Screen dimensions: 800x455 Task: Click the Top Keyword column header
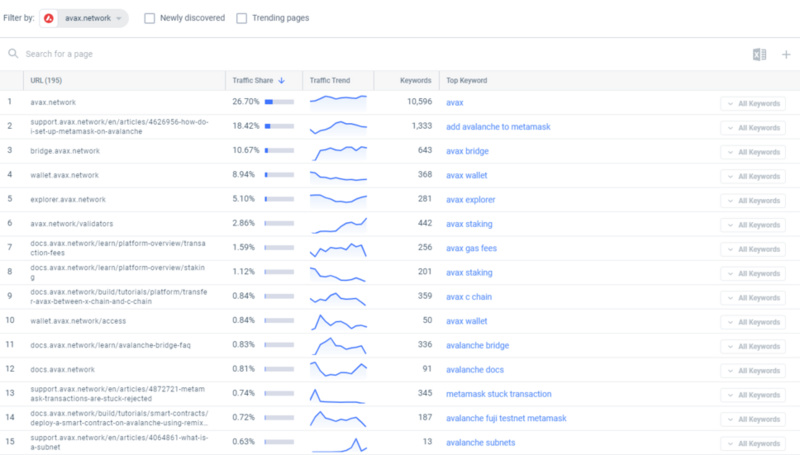(x=467, y=80)
